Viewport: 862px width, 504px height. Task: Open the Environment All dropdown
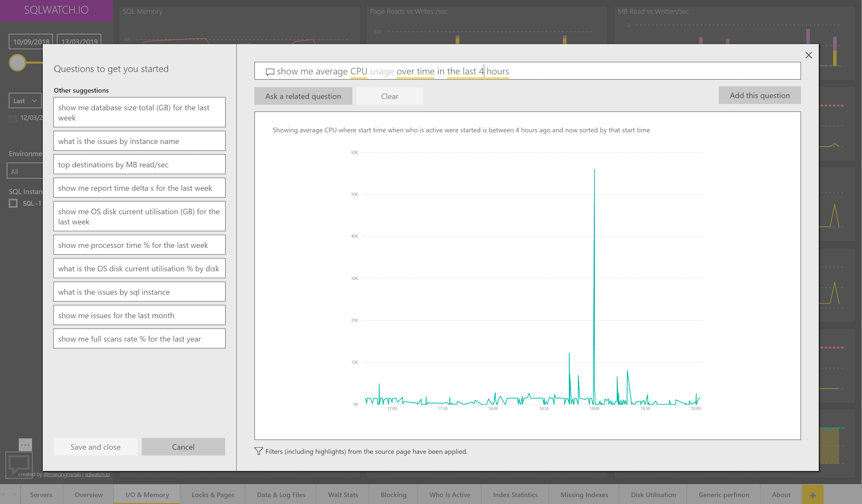25,171
